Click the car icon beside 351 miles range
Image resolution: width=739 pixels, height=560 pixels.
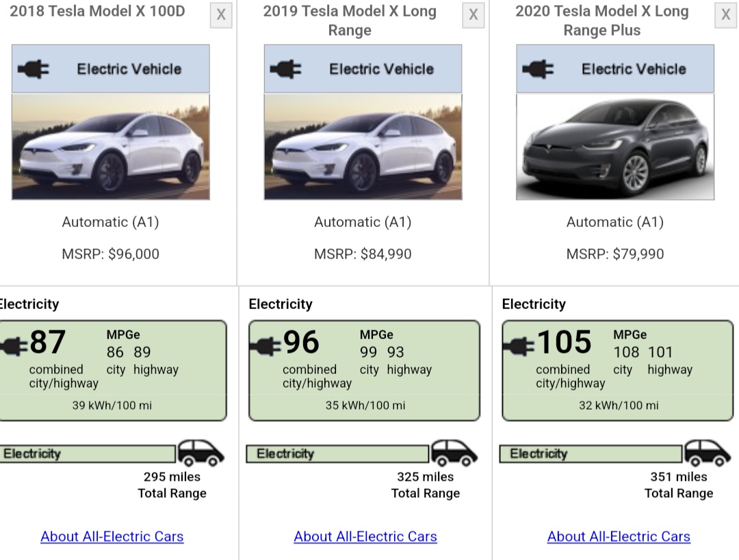[x=708, y=453]
